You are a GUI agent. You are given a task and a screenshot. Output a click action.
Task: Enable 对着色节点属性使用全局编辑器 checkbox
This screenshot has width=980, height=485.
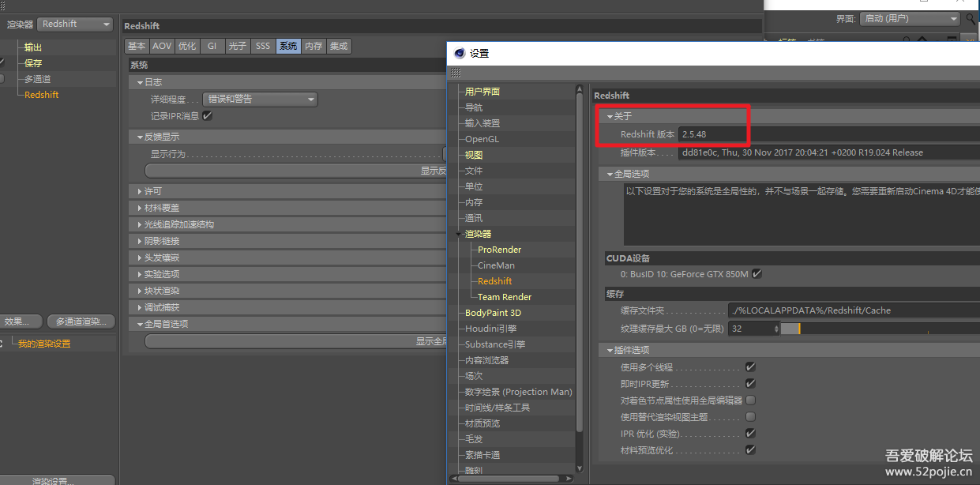click(750, 400)
